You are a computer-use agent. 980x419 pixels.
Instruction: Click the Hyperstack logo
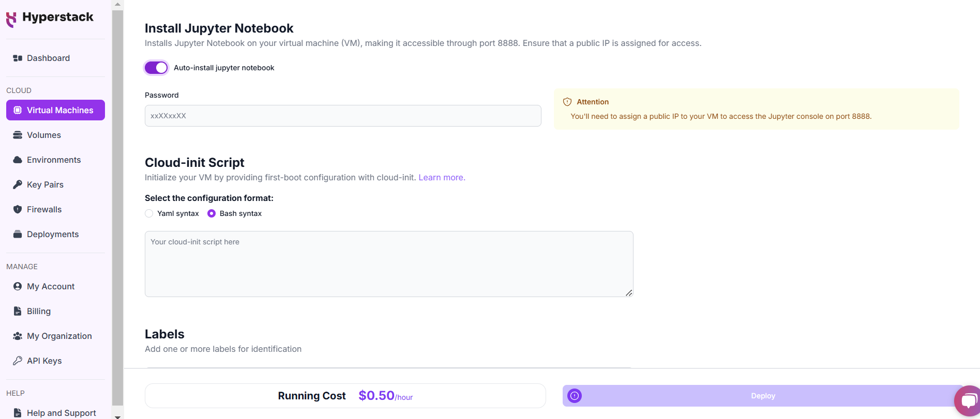coord(50,18)
